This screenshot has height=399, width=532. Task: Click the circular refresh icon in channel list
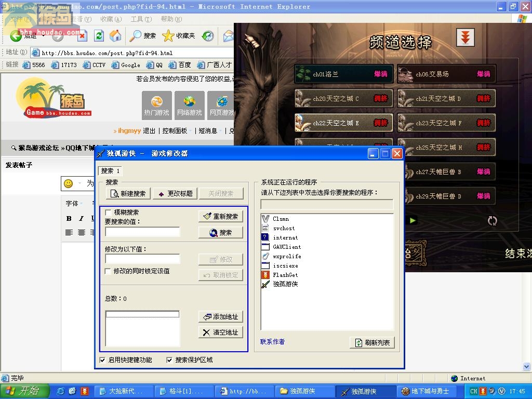(x=493, y=221)
